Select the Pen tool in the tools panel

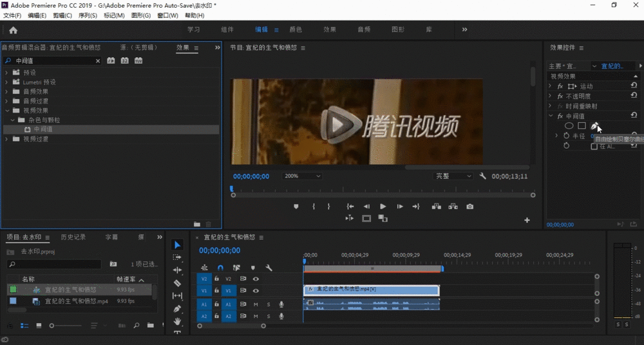click(178, 308)
